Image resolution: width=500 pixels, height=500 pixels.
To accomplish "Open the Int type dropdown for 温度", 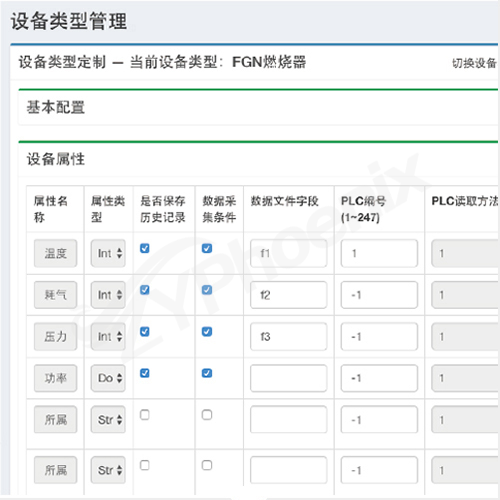I will (x=108, y=253).
